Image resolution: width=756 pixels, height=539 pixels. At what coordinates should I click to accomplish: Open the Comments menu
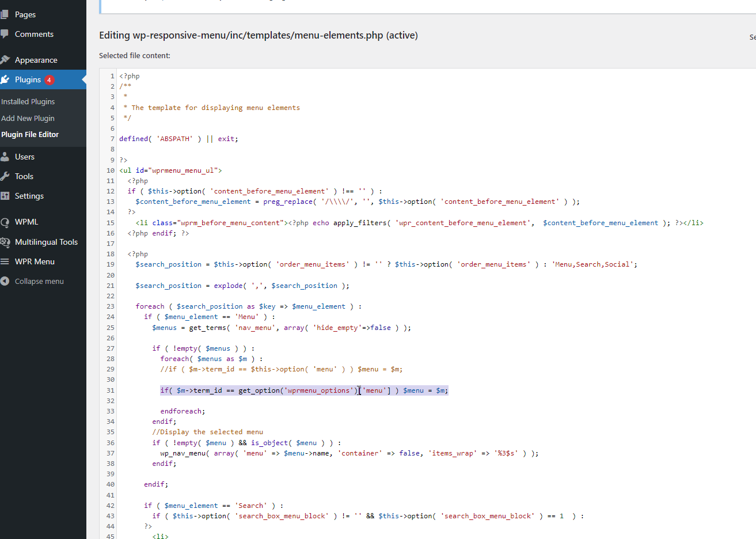(x=34, y=34)
